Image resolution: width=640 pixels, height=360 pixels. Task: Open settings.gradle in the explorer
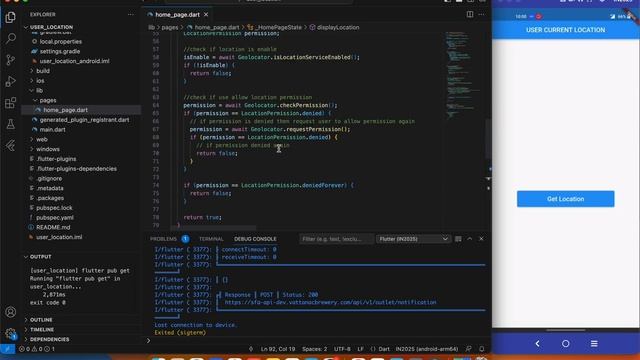click(x=60, y=51)
